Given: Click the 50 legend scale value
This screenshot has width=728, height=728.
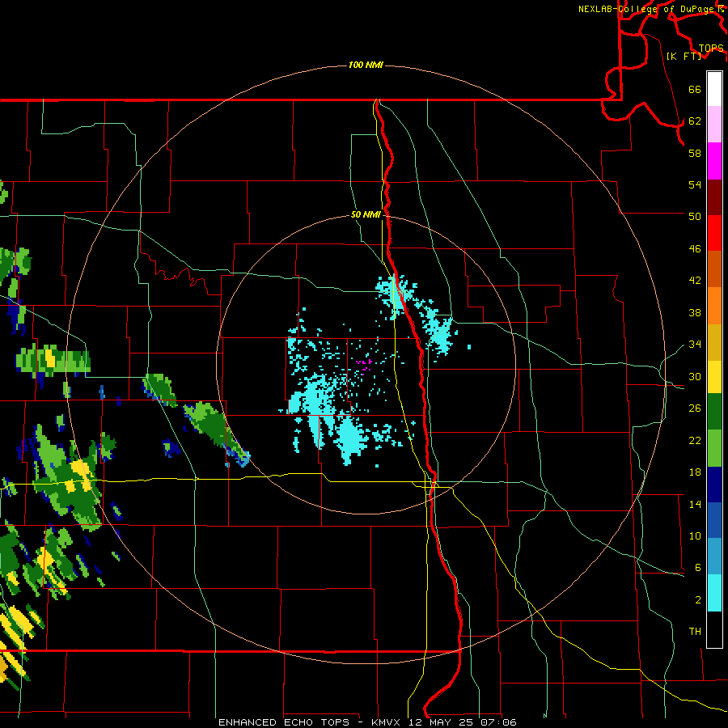Looking at the screenshot, I should [x=695, y=216].
